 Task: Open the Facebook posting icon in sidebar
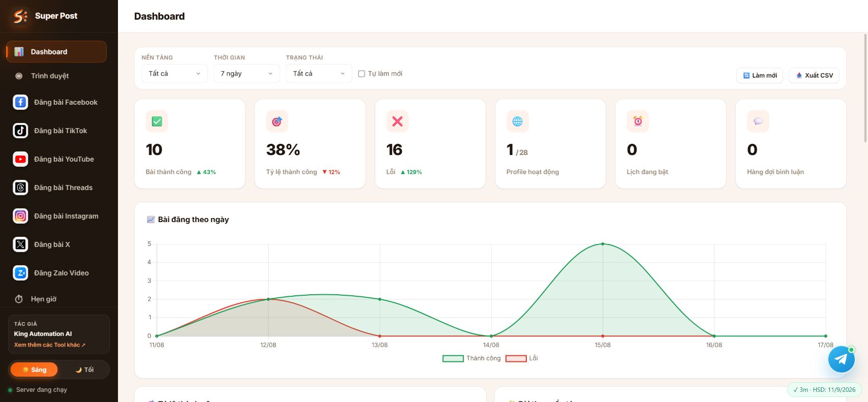point(20,102)
